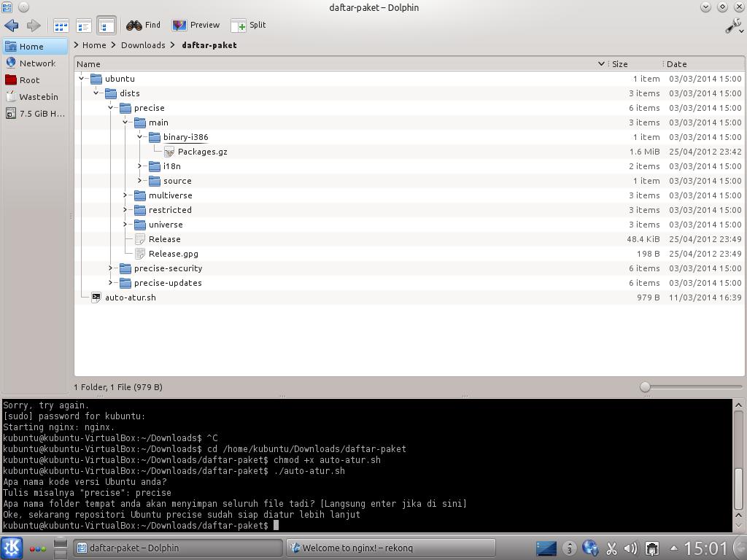Expand the i18n folder

coord(139,166)
